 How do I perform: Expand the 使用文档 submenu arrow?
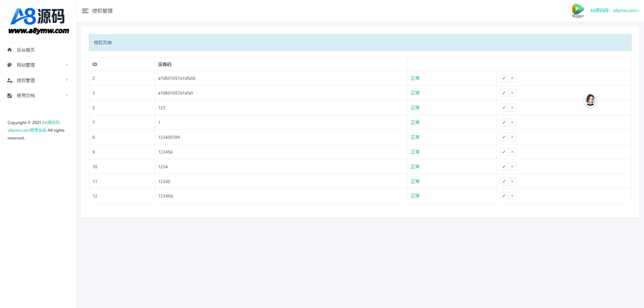(x=67, y=96)
